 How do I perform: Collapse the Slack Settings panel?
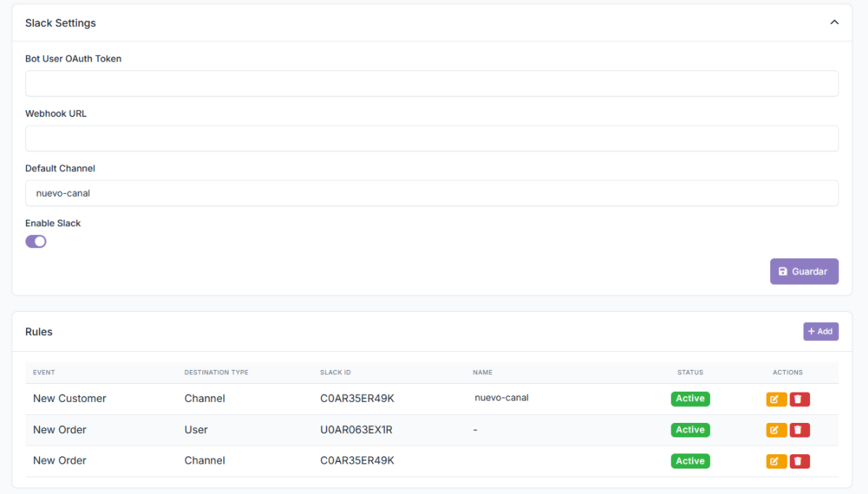click(834, 22)
